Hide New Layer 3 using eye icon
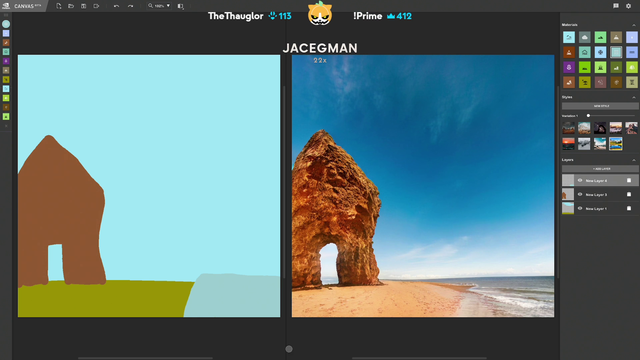This screenshot has width=640, height=360. coord(580,194)
